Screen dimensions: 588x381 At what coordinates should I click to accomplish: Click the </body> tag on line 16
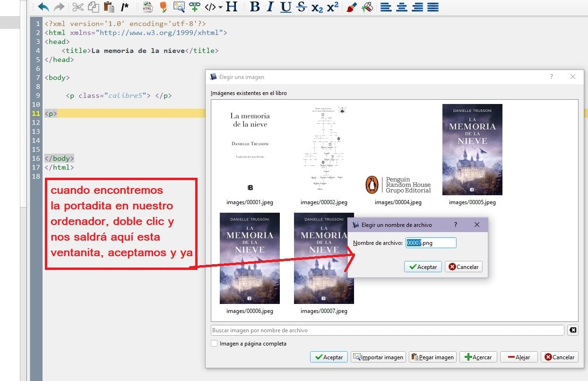click(59, 158)
